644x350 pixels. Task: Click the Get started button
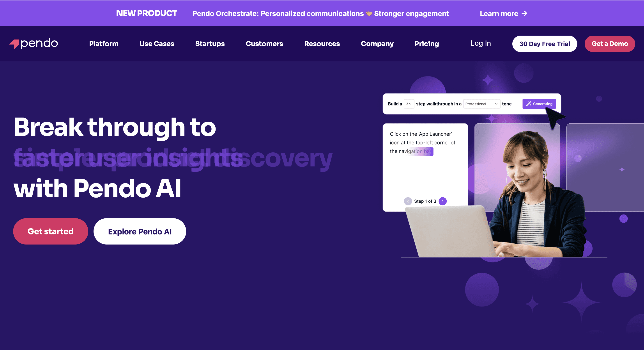click(50, 231)
